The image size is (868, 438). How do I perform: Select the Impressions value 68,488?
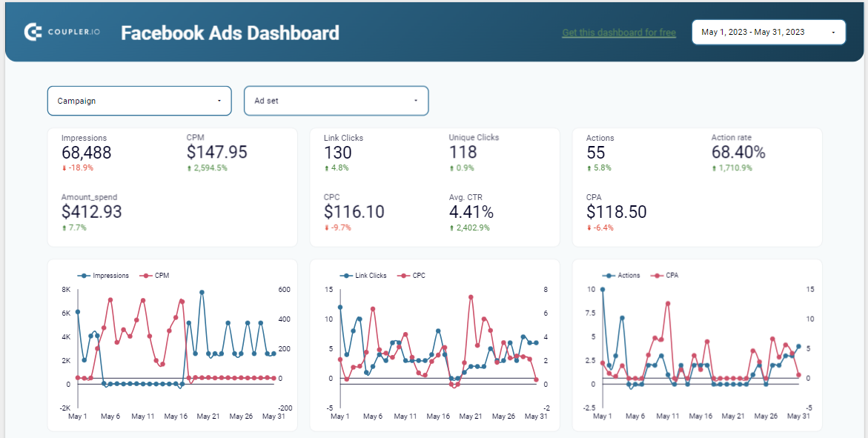click(x=86, y=153)
